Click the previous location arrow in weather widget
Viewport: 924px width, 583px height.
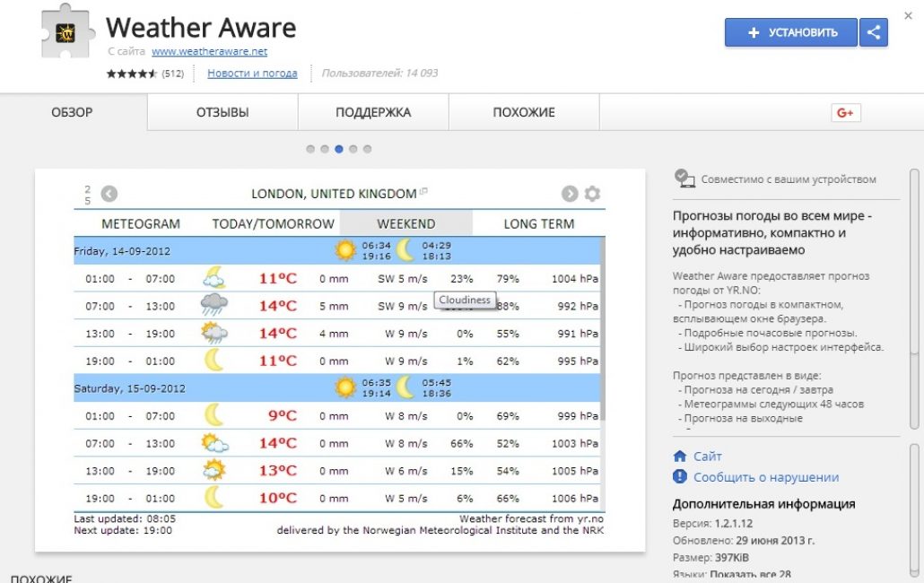[x=109, y=194]
